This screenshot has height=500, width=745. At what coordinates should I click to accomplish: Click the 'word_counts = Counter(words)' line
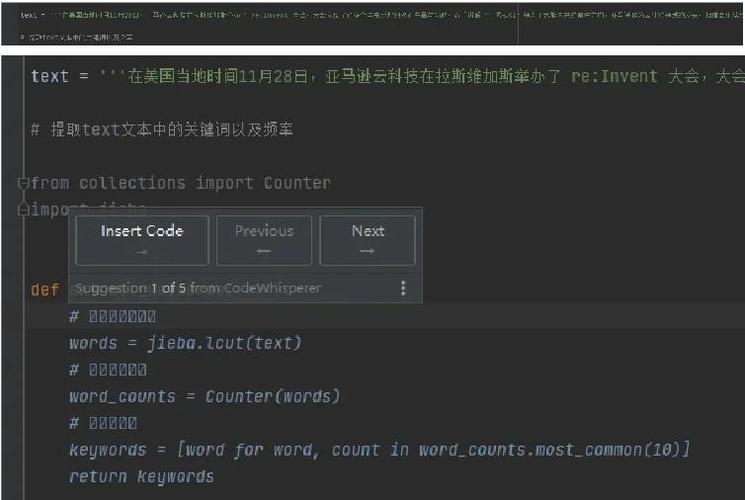coord(205,396)
